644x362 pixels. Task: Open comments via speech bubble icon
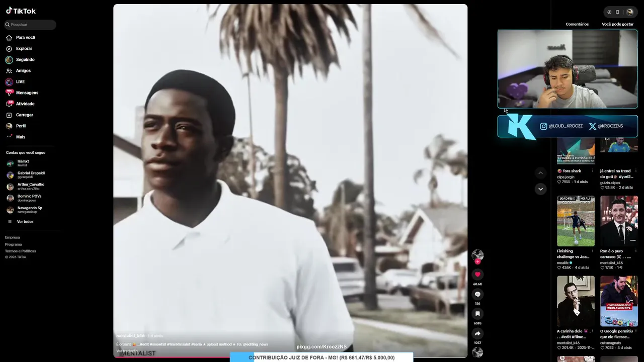[477, 294]
